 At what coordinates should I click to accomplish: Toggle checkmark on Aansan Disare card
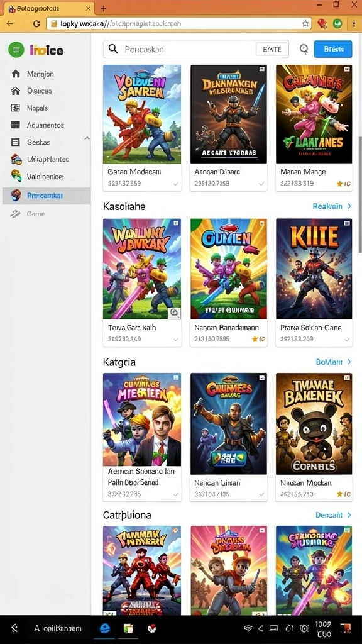tap(262, 184)
